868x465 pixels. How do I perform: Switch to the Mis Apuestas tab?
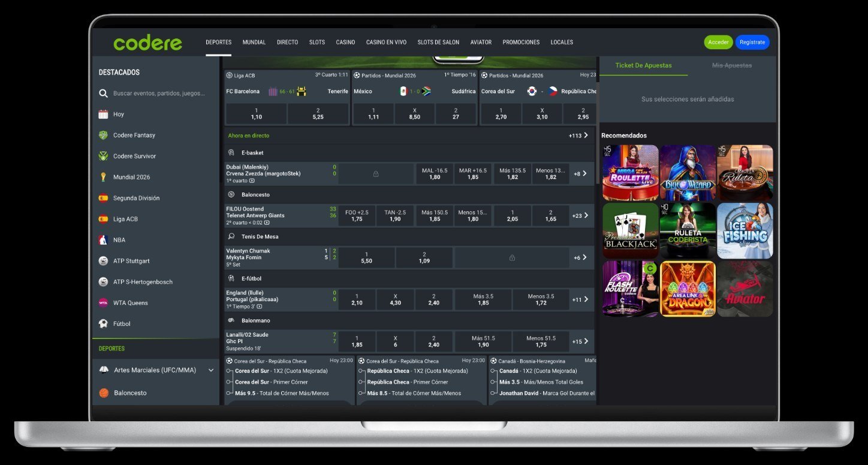click(x=732, y=65)
